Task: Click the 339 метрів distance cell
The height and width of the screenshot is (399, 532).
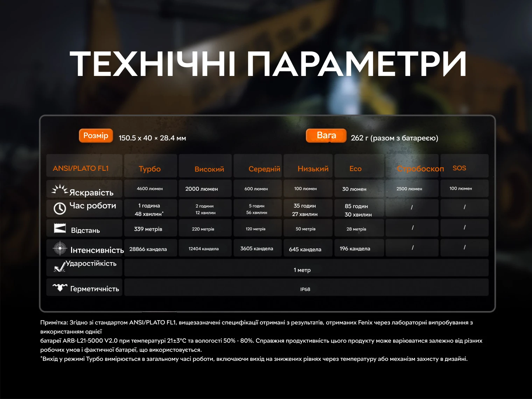Action: point(150,228)
